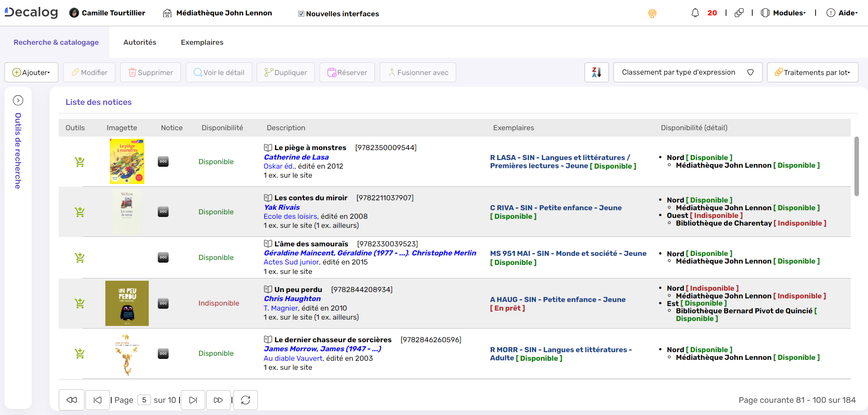Click the page number input field
This screenshot has height=415, width=868.
144,400
